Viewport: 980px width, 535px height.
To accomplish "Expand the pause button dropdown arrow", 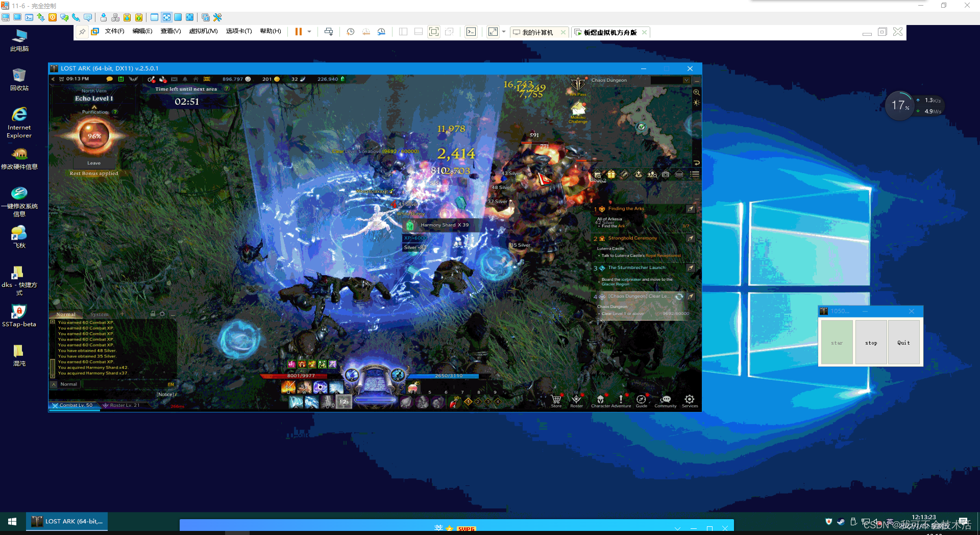I will pos(309,32).
